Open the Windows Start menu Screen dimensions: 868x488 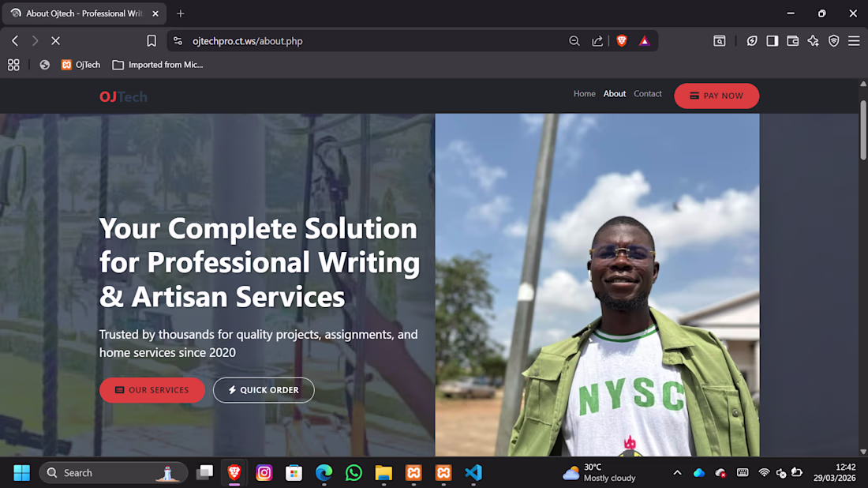tap(21, 472)
